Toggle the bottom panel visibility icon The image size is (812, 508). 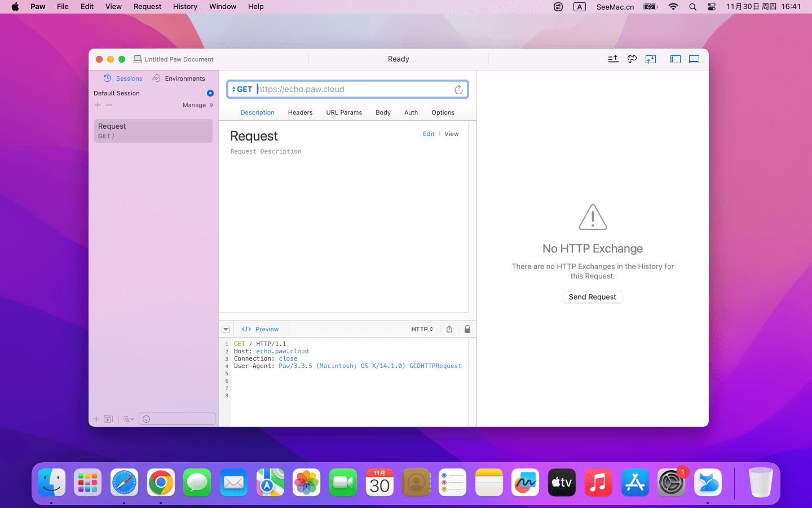(x=694, y=59)
